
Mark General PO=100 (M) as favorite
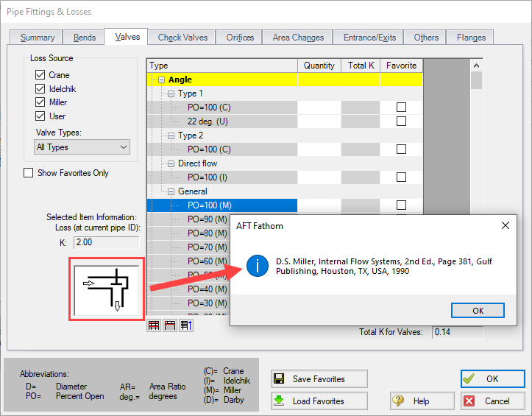(x=401, y=205)
